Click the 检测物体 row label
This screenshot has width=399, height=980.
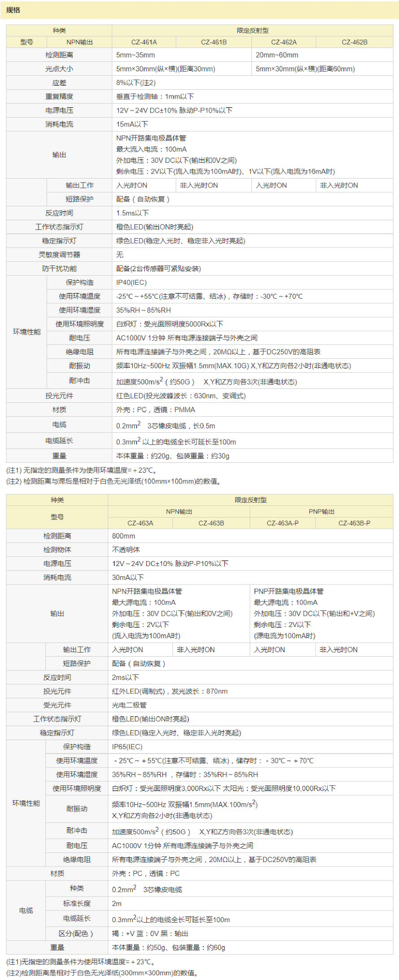(x=57, y=549)
